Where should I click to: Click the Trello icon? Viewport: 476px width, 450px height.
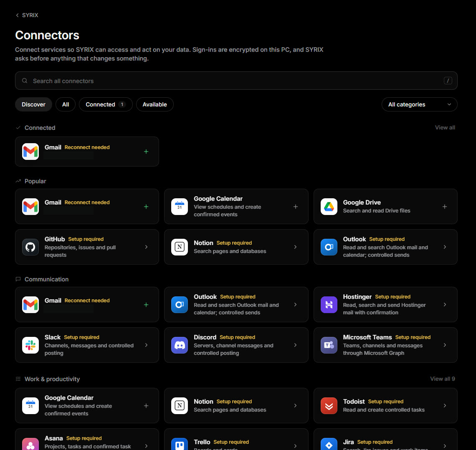pyautogui.click(x=180, y=444)
